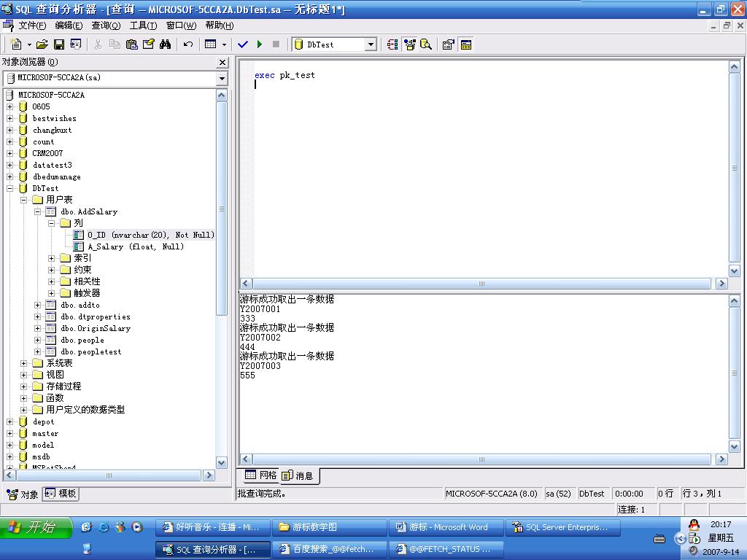Click the Cut scissors icon
Screen dimensions: 747x560
[x=98, y=44]
